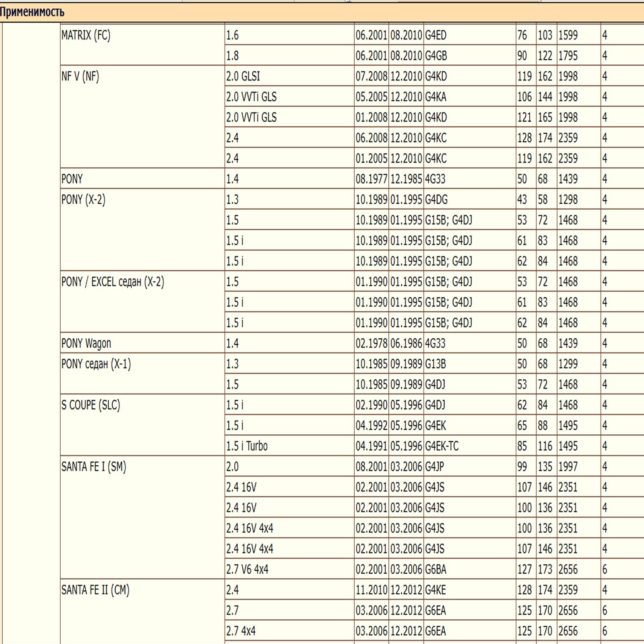Screen dimensions: 644x644
Task: Select the 1795 displacement value cell
Action: click(x=568, y=56)
